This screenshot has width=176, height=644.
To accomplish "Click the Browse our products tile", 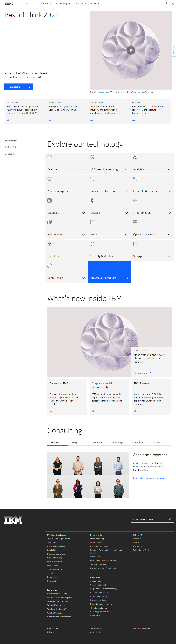I will click(109, 272).
